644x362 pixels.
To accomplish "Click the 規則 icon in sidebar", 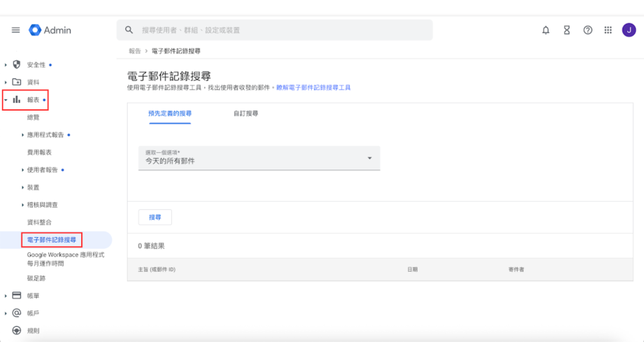I will [16, 331].
